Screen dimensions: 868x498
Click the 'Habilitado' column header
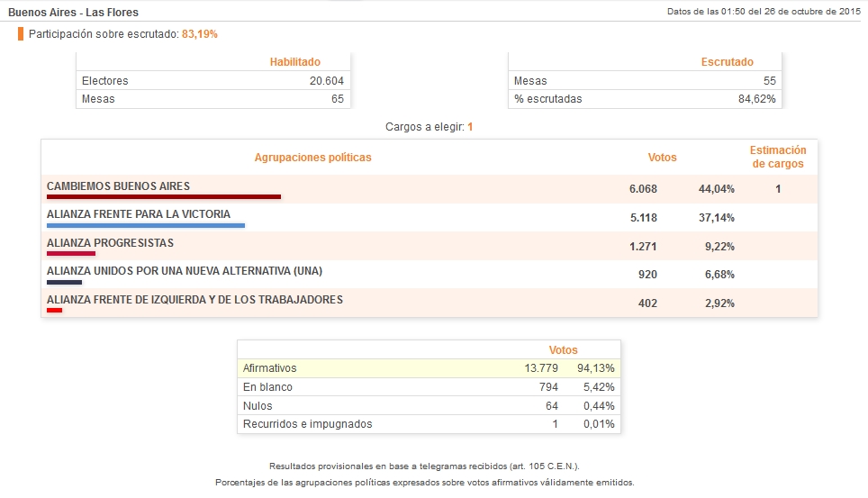[295, 62]
